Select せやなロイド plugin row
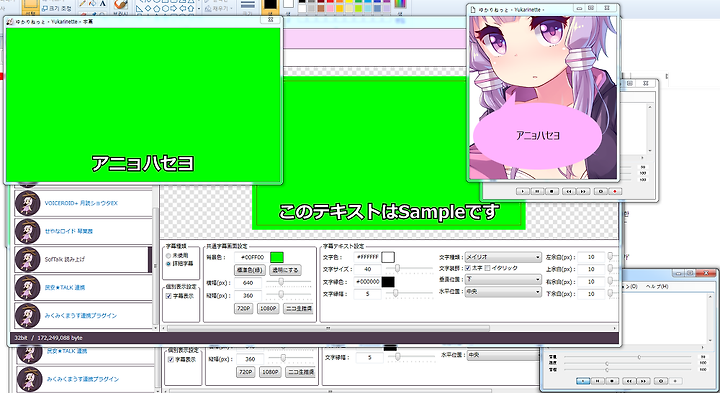The image size is (720, 393). (83, 231)
